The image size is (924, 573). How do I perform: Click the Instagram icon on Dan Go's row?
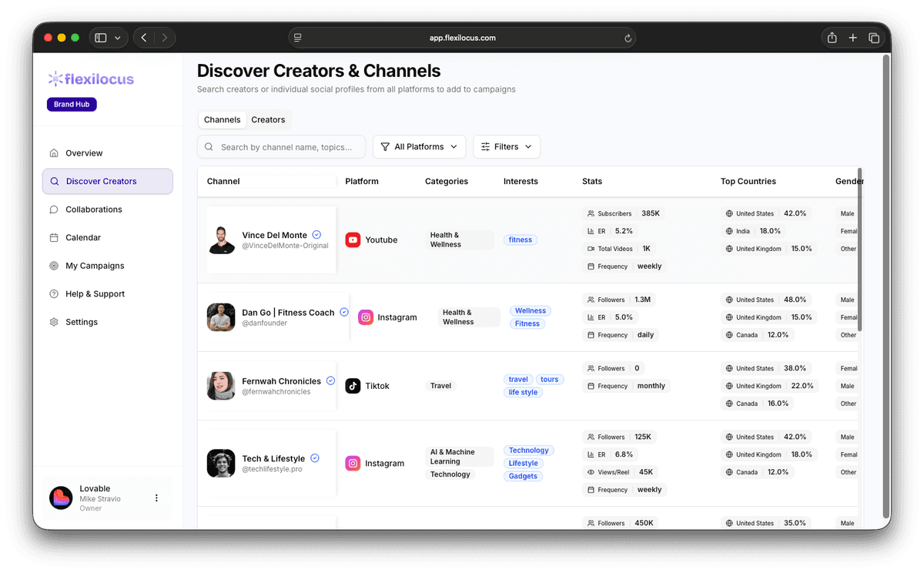pyautogui.click(x=365, y=317)
